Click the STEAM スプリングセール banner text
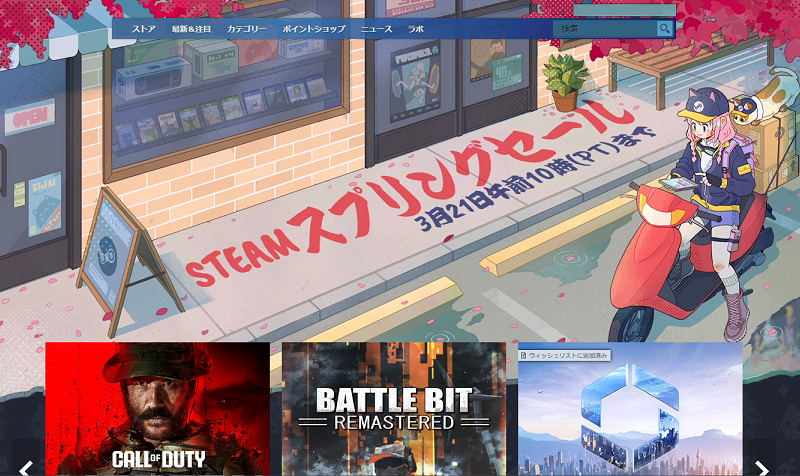 tap(400, 200)
